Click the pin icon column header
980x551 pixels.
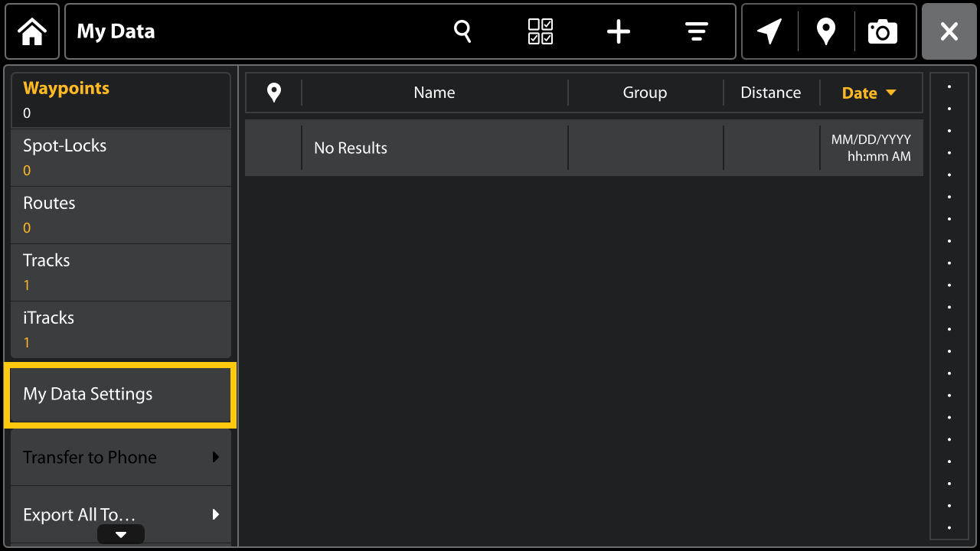pyautogui.click(x=273, y=93)
